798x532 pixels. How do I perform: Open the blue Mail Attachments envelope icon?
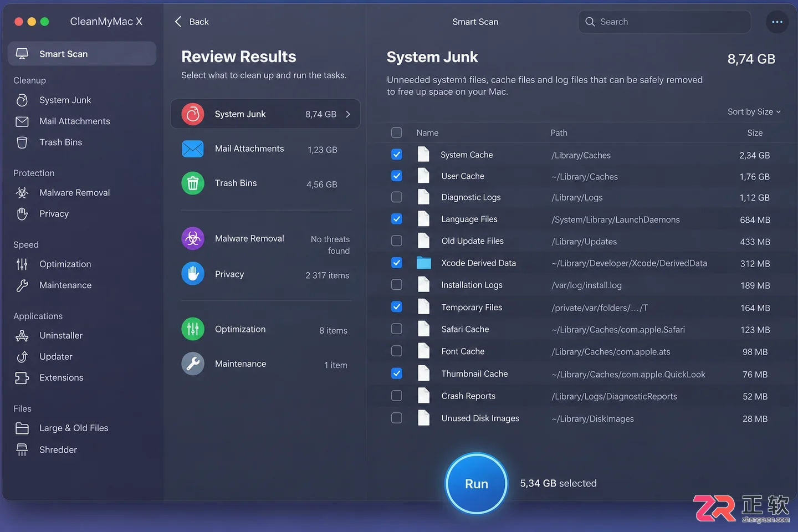pyautogui.click(x=193, y=149)
